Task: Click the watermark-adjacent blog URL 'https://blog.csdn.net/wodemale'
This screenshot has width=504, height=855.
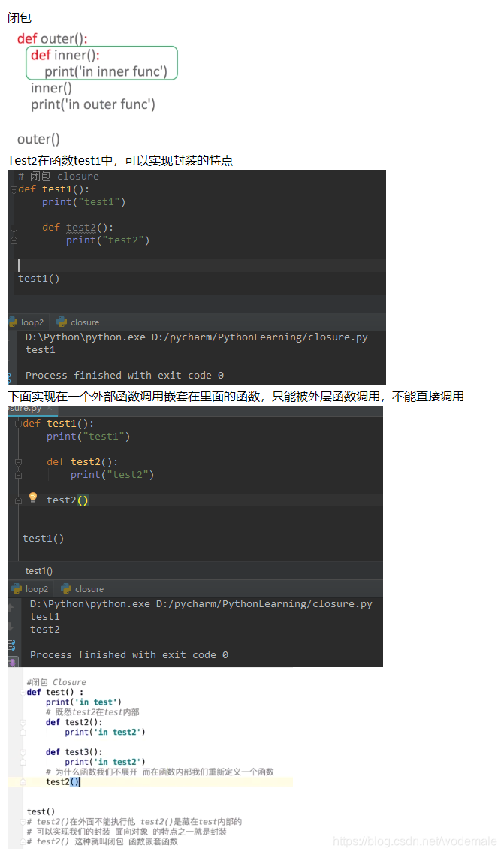Action: 415,841
